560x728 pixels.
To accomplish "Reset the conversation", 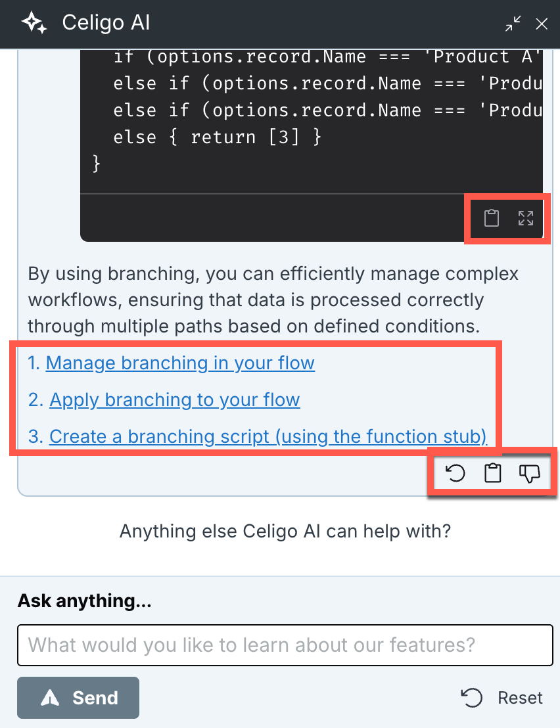I will click(x=502, y=698).
